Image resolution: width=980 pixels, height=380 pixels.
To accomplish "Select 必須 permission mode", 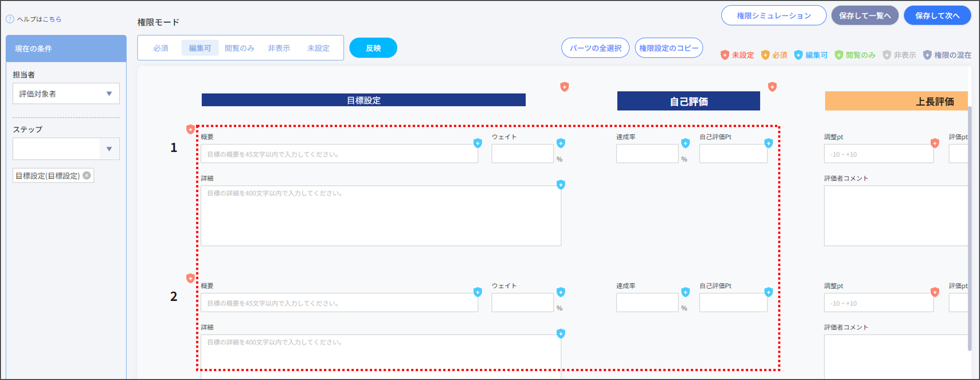I will (161, 48).
